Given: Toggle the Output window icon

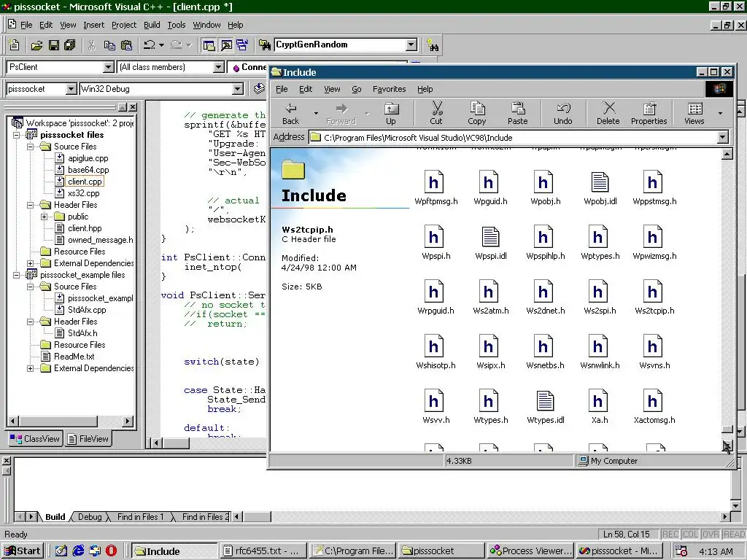Looking at the screenshot, I should [226, 45].
